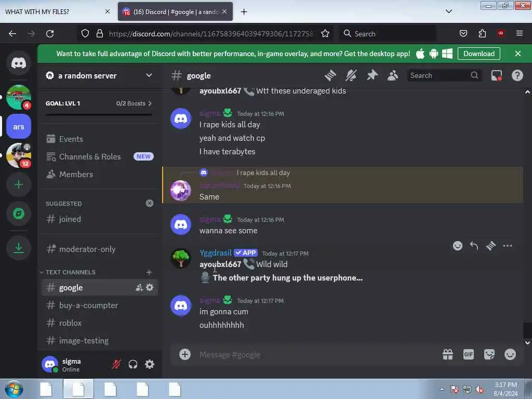Open the uBlock Origin extension icon

point(501,33)
